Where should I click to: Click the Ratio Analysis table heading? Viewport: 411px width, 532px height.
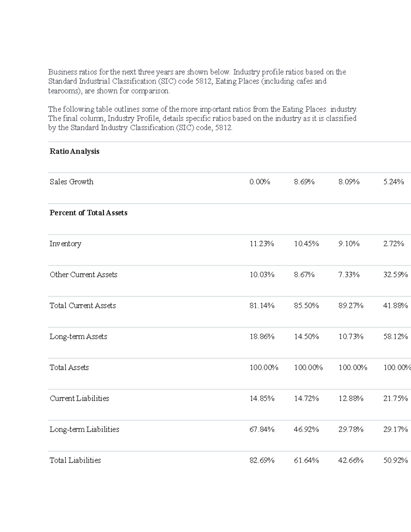point(74,151)
